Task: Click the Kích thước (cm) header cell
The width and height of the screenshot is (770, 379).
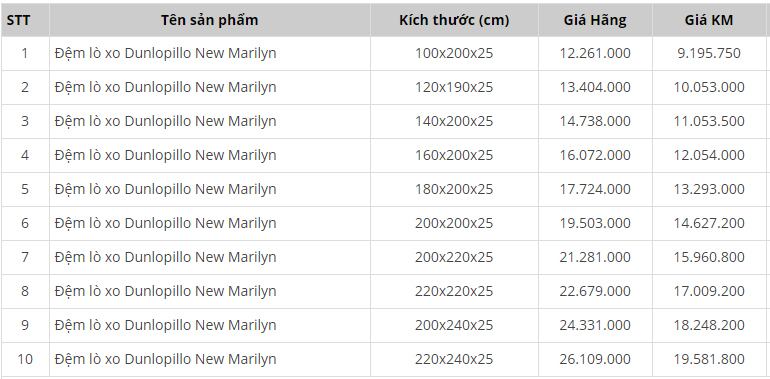Action: click(x=454, y=20)
